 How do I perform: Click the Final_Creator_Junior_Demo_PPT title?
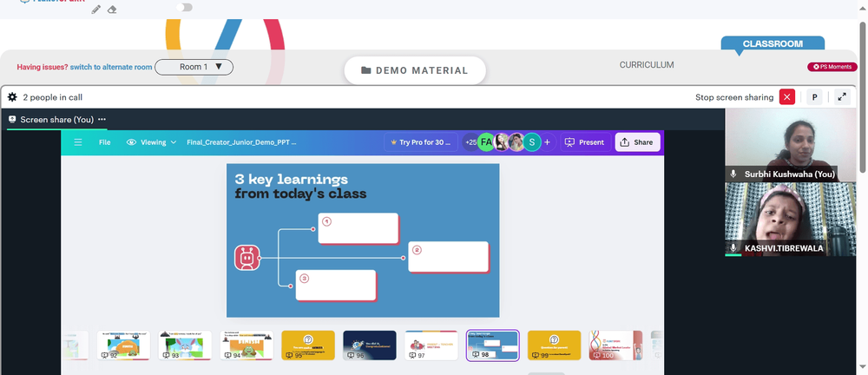click(x=241, y=142)
